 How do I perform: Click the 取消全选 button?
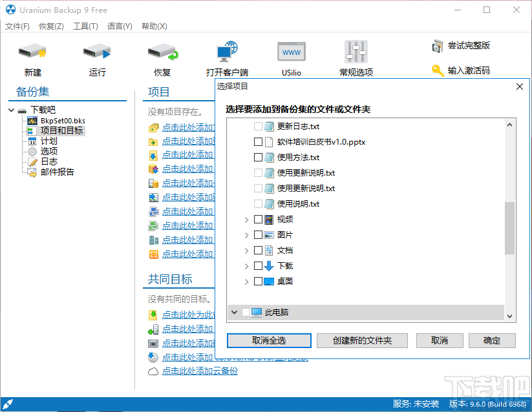tap(268, 340)
